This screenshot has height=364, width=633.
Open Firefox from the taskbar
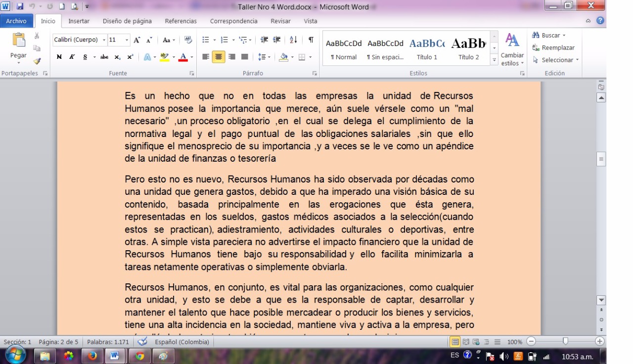click(x=92, y=356)
